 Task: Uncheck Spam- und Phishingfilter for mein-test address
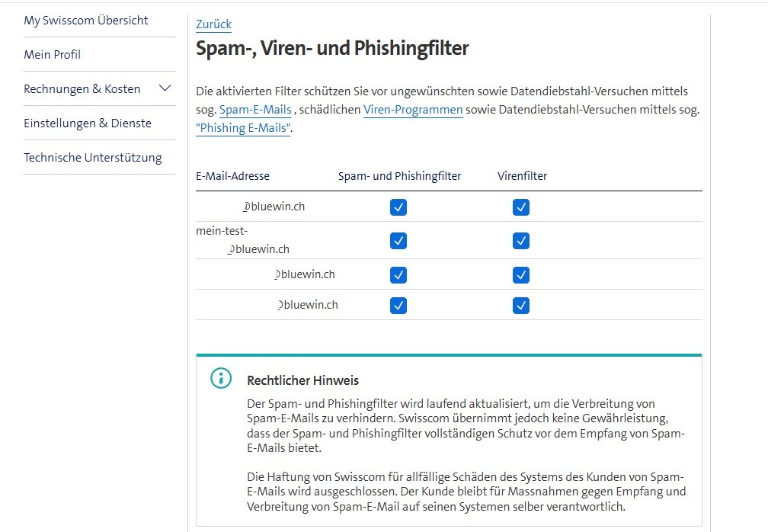[x=398, y=241]
